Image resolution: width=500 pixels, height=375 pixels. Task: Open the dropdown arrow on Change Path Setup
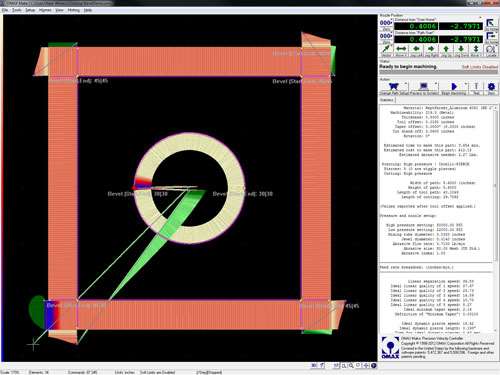(x=406, y=84)
